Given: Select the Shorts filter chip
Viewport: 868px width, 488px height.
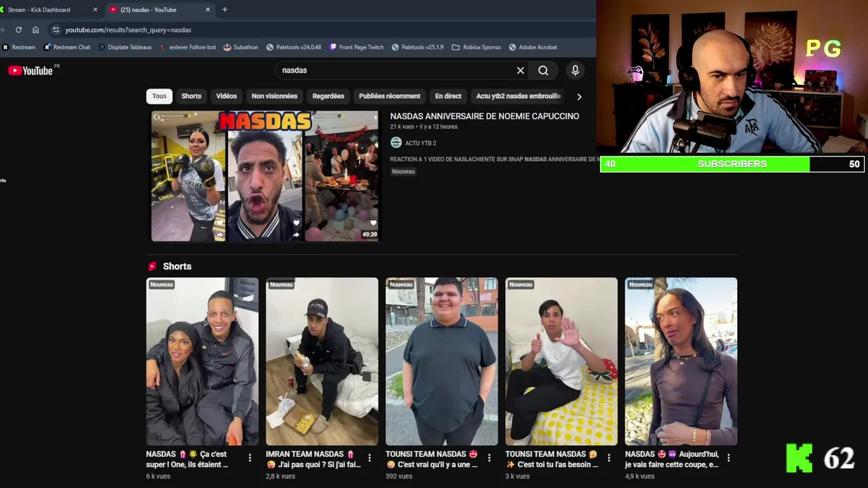Looking at the screenshot, I should pos(191,96).
